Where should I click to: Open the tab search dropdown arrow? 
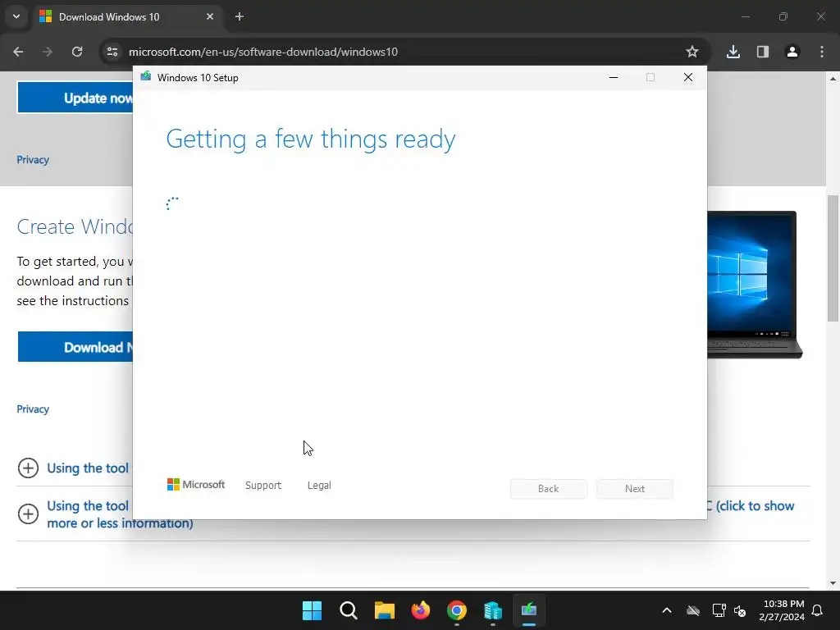(x=16, y=16)
